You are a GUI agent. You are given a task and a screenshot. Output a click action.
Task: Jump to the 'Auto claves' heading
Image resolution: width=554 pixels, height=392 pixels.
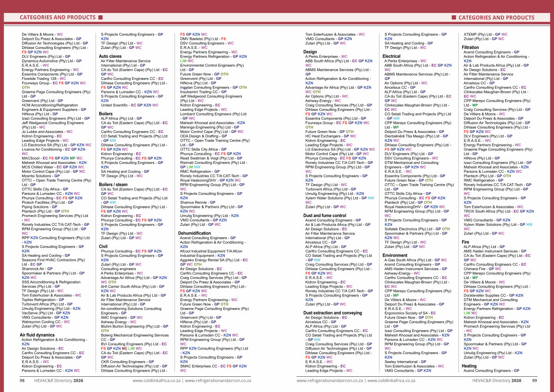point(110,56)
